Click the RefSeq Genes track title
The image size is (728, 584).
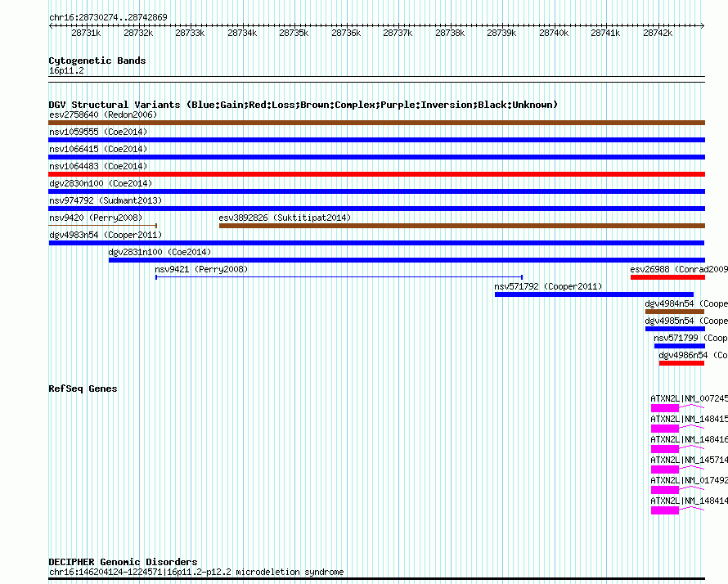coord(83,389)
